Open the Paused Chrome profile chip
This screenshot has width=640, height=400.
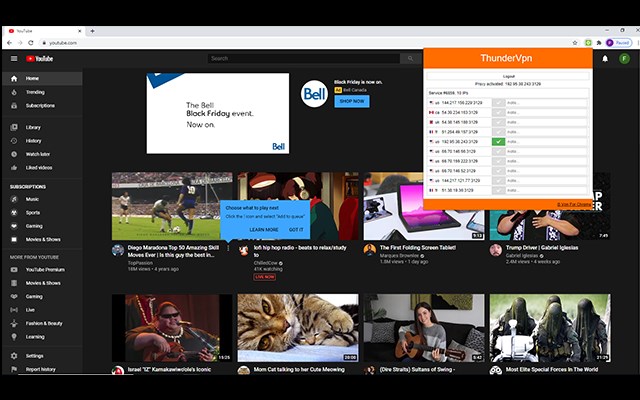(619, 42)
